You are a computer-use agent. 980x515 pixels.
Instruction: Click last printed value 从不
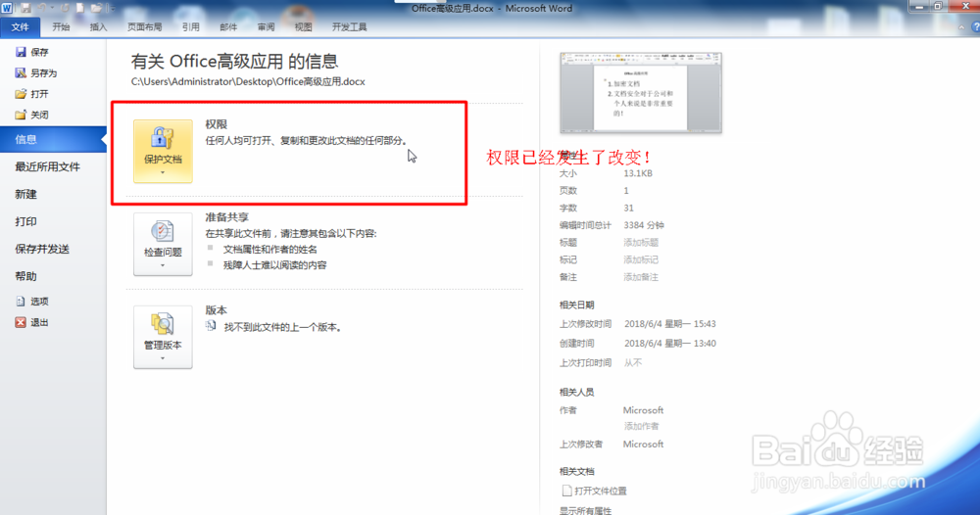(632, 362)
